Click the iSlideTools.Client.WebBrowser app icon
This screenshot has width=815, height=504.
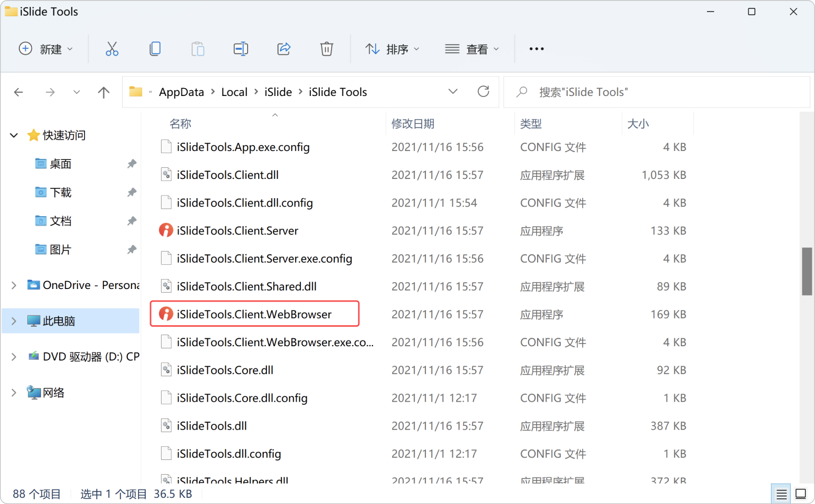(x=166, y=314)
